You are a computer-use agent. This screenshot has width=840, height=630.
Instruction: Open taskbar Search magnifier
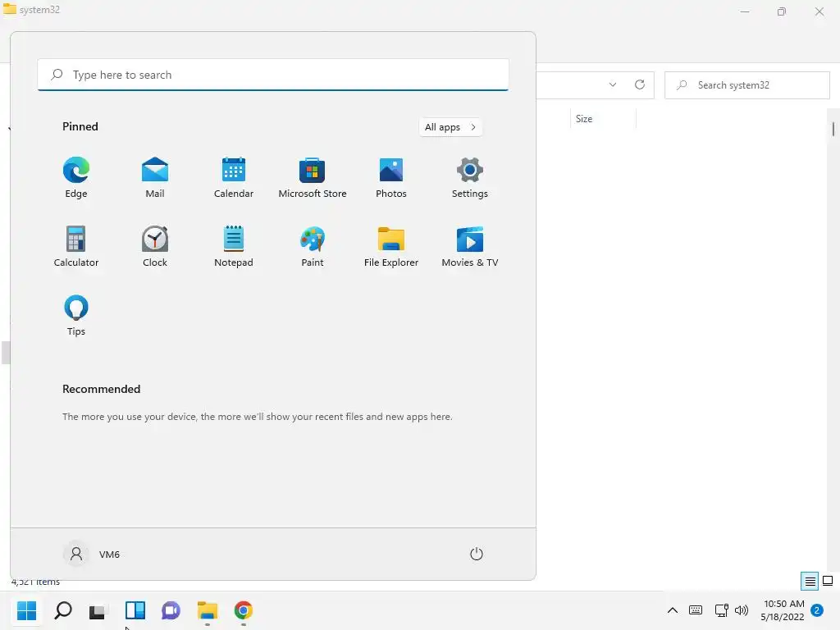tap(63, 610)
